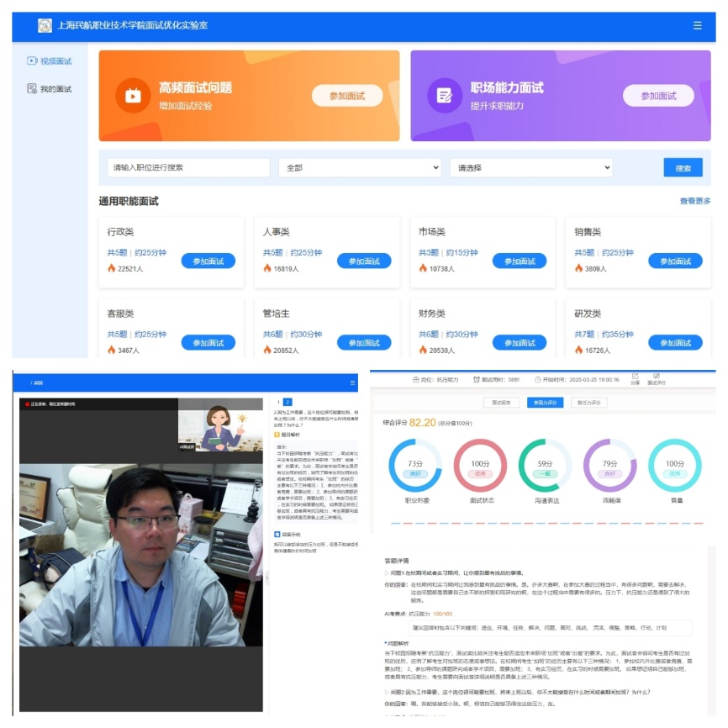This screenshot has height=728, width=728.
Task: Expand the 问题2 answer section arrow
Action: coord(386,691)
